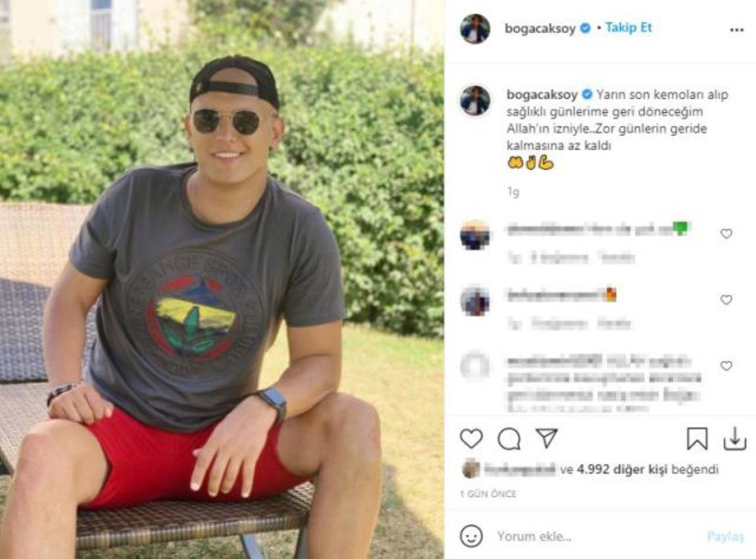Type in the Yorum ekle comment field
Viewport: 756px width, 559px height.
pyautogui.click(x=590, y=536)
